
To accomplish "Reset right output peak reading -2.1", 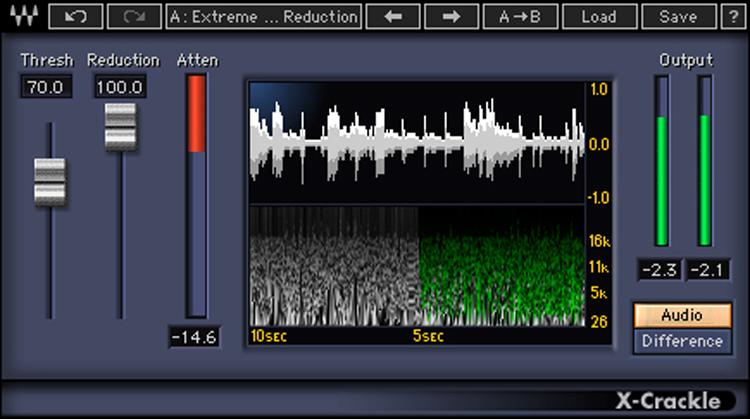I will click(705, 269).
